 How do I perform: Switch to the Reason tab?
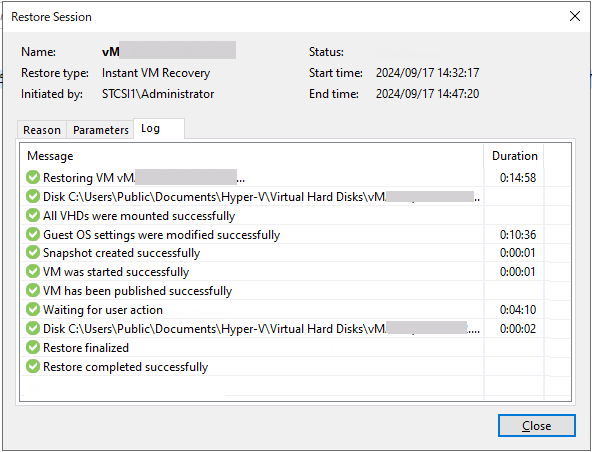click(x=42, y=130)
